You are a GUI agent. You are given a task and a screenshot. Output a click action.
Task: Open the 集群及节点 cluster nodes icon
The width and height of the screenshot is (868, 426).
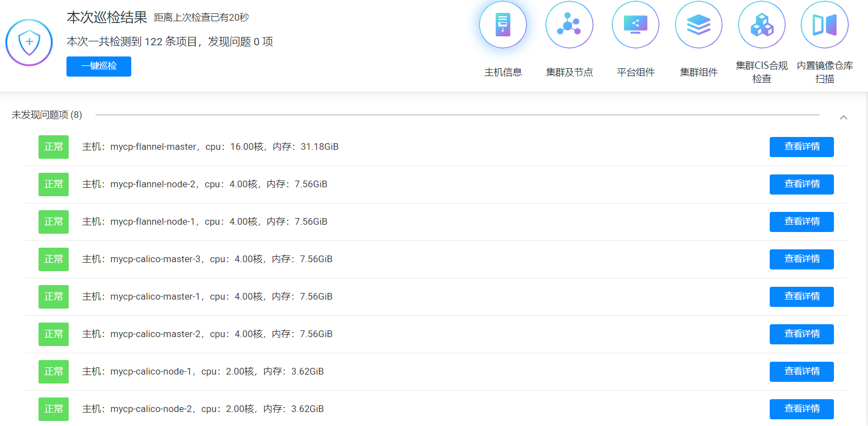pyautogui.click(x=569, y=25)
